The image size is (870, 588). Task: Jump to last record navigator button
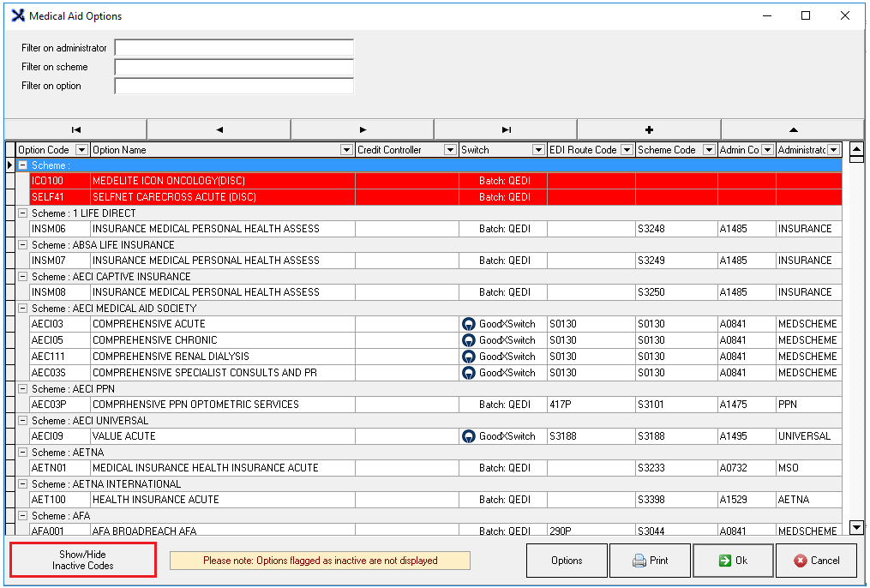[x=506, y=129]
